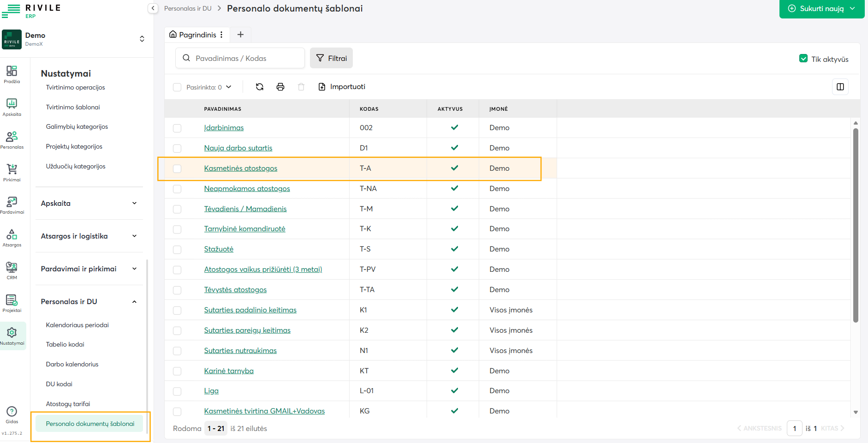Select checkbox for Įdarbinimas row
Image resolution: width=868 pixels, height=443 pixels.
click(x=177, y=128)
